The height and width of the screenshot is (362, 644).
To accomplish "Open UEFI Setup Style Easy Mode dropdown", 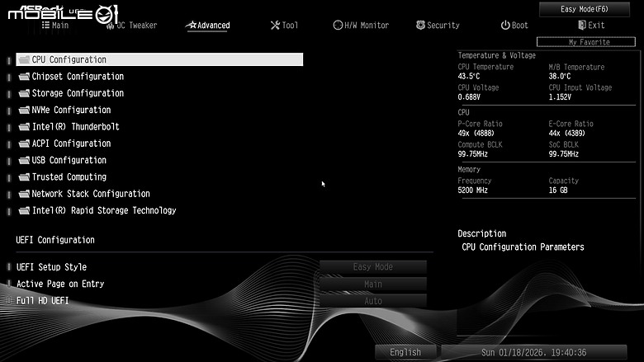I will [373, 267].
